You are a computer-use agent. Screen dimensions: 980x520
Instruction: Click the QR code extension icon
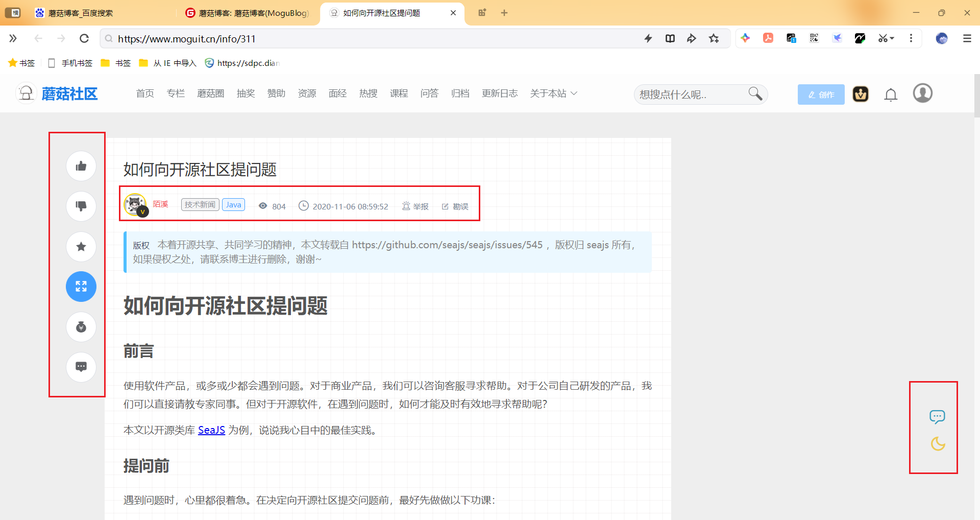tap(814, 38)
